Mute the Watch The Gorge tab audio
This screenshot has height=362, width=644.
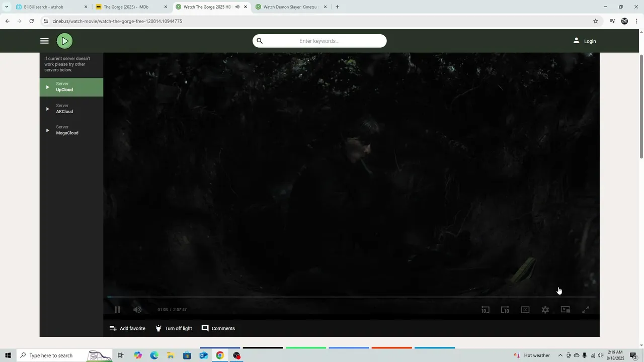pos(237,7)
